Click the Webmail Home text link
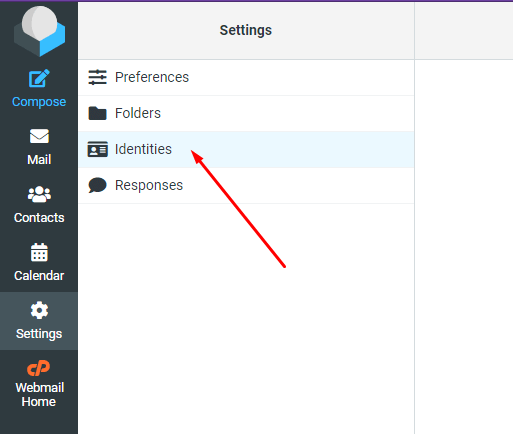The width and height of the screenshot is (513, 434). (39, 395)
